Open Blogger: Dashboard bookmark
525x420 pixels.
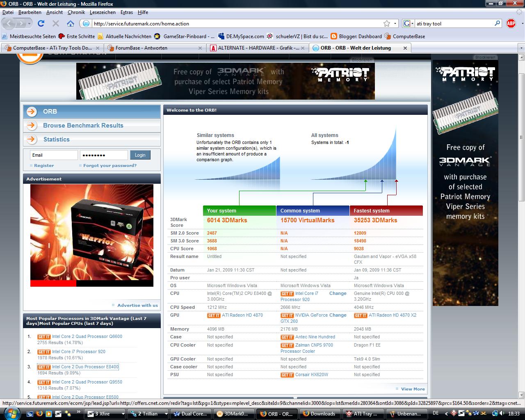pos(356,36)
